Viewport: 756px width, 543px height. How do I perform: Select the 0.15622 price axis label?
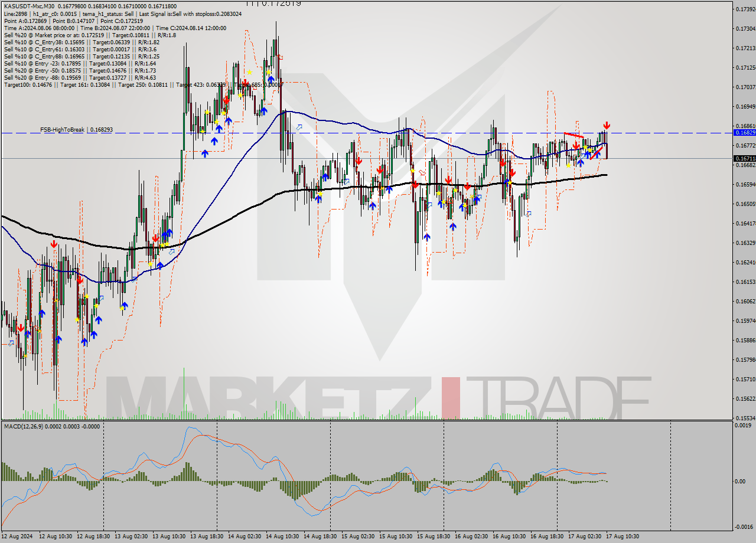point(745,398)
